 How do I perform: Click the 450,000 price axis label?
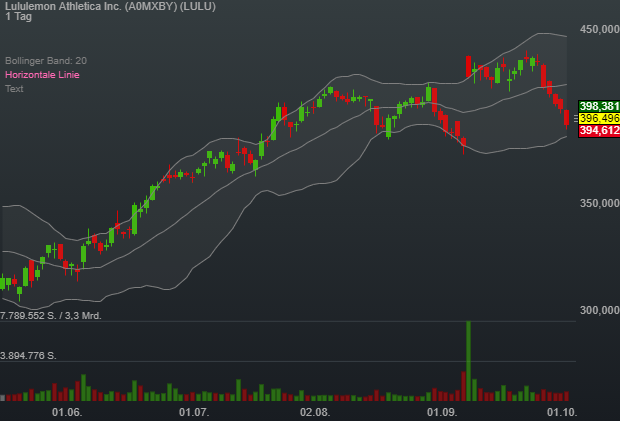tap(599, 30)
